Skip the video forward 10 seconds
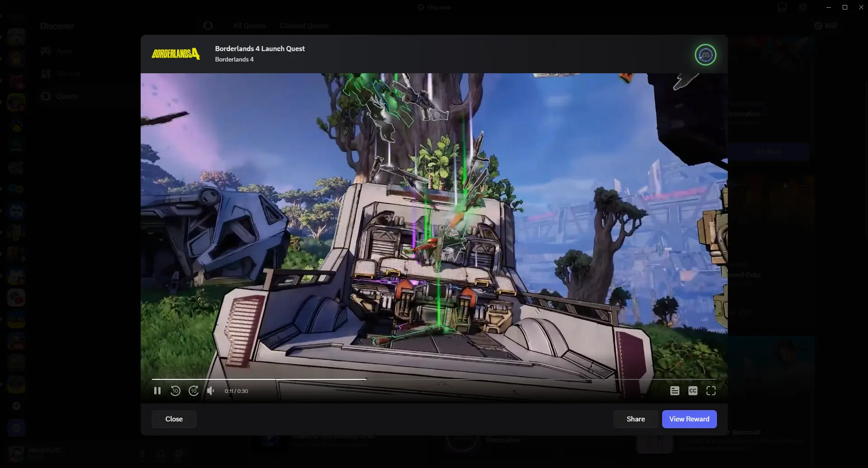Image resolution: width=868 pixels, height=468 pixels. [194, 391]
